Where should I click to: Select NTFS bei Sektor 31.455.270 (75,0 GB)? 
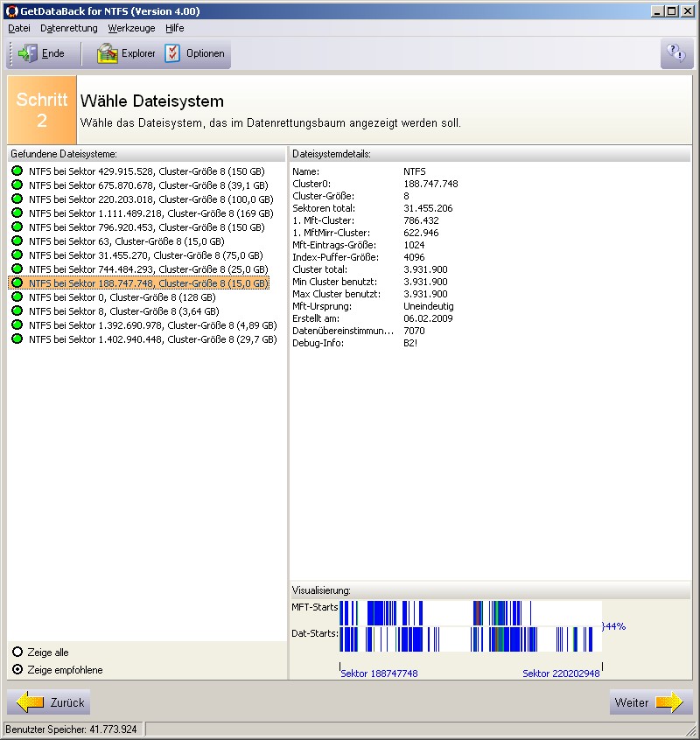pyautogui.click(x=146, y=255)
